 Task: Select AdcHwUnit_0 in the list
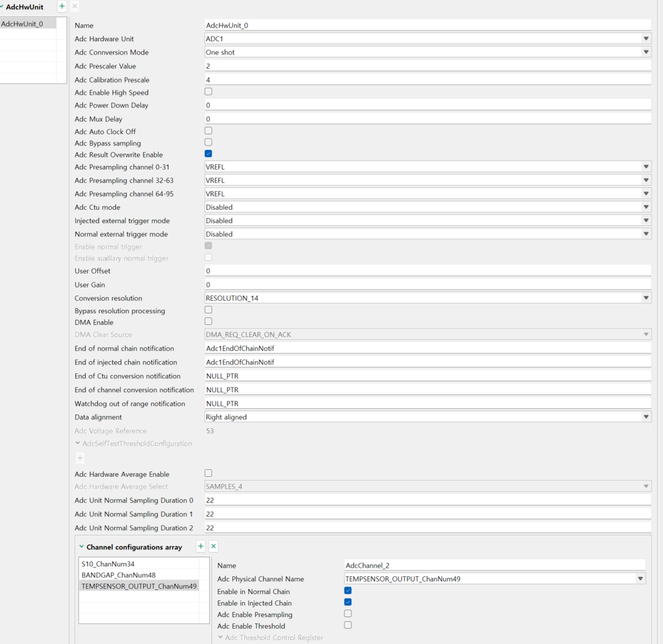click(x=28, y=24)
